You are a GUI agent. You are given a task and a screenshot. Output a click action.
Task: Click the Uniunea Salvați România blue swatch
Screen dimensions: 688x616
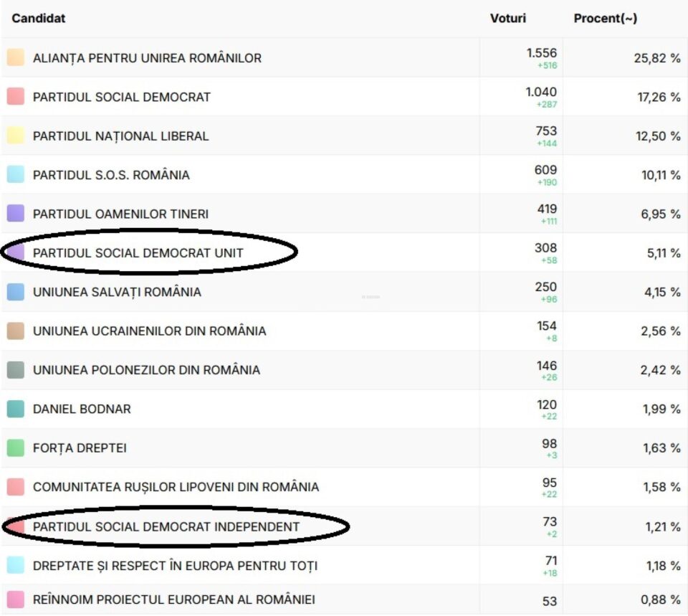[15, 292]
